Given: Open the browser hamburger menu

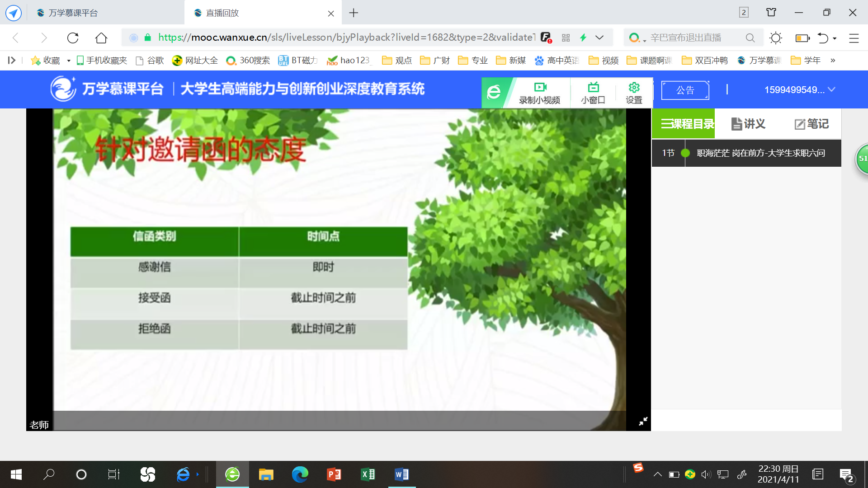Looking at the screenshot, I should [x=854, y=38].
